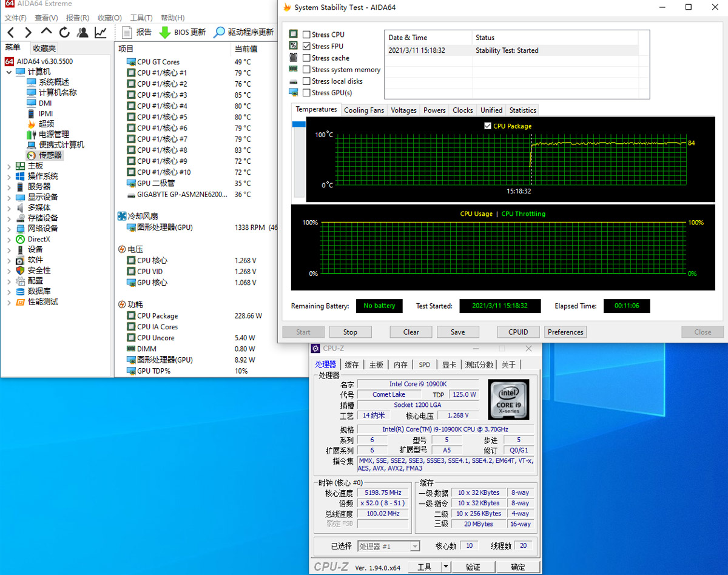Open the CPU-Z 工具 dropdown arrow

446,567
